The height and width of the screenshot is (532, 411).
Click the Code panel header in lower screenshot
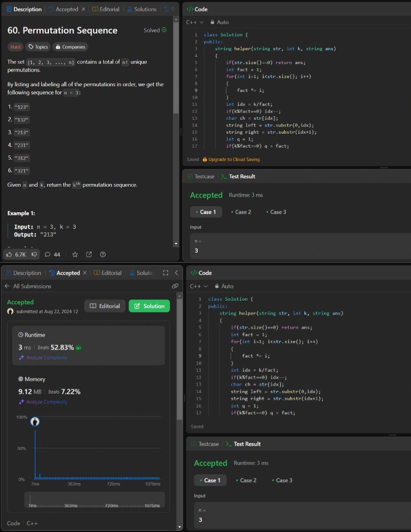[x=201, y=273]
